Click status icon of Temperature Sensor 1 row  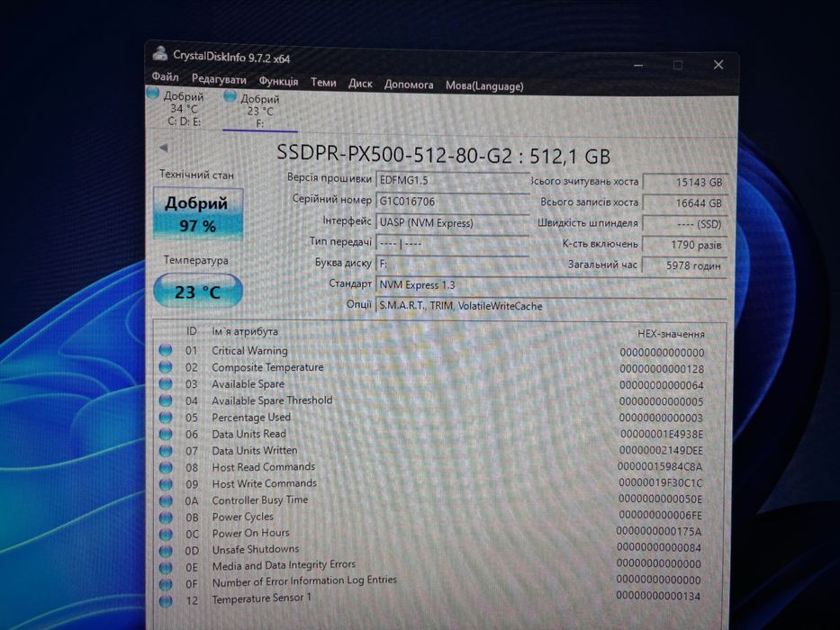[x=166, y=600]
